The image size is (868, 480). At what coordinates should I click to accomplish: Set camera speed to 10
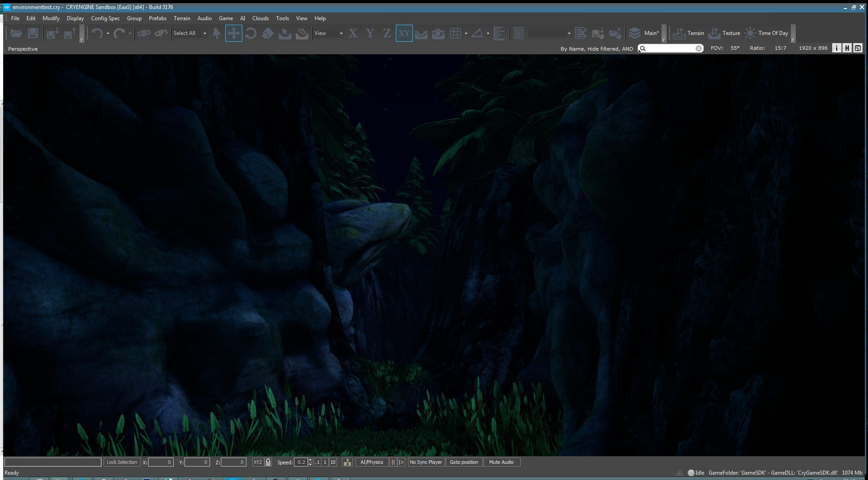(x=333, y=462)
